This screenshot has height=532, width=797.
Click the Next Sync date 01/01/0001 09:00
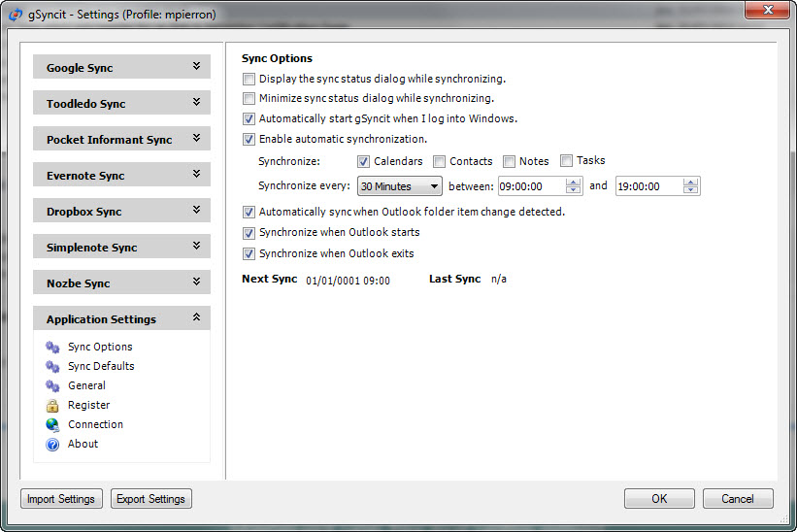pyautogui.click(x=349, y=281)
